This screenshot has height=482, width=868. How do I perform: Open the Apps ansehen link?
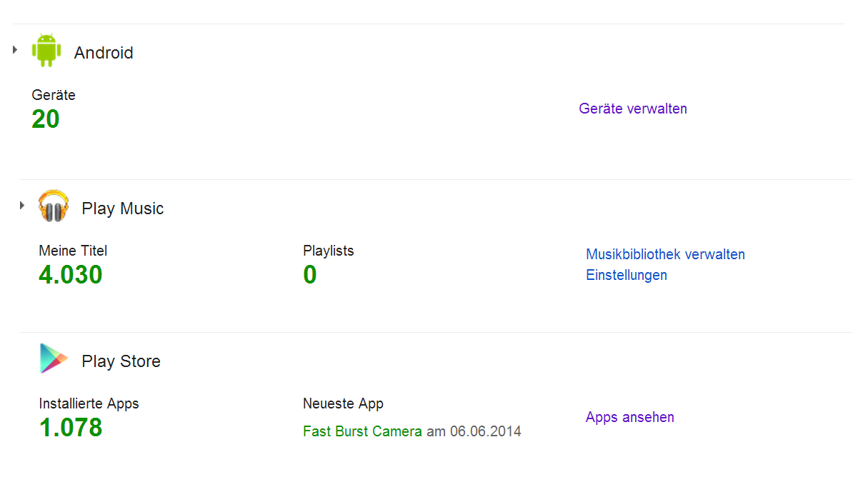coord(629,417)
